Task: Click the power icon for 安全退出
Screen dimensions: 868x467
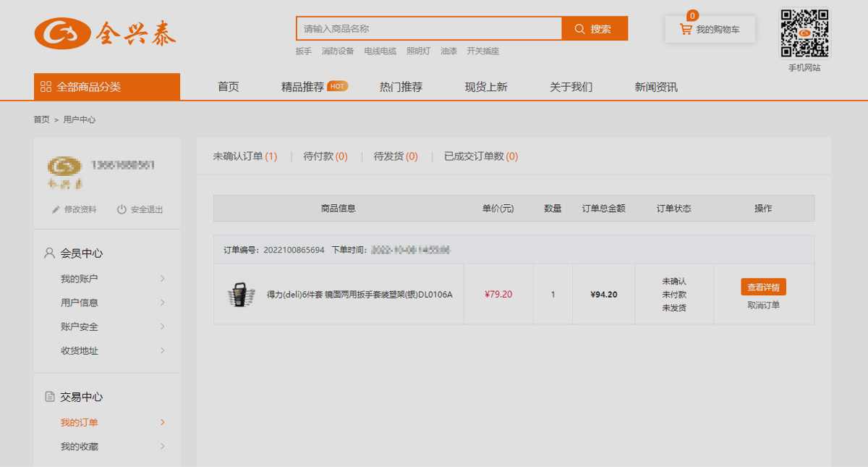Action: click(x=122, y=210)
